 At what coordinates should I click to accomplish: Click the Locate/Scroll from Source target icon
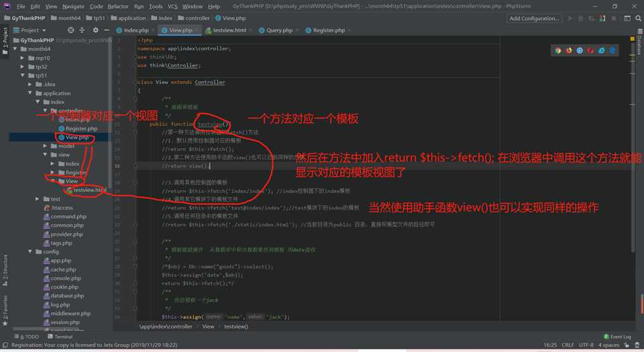tap(70, 30)
